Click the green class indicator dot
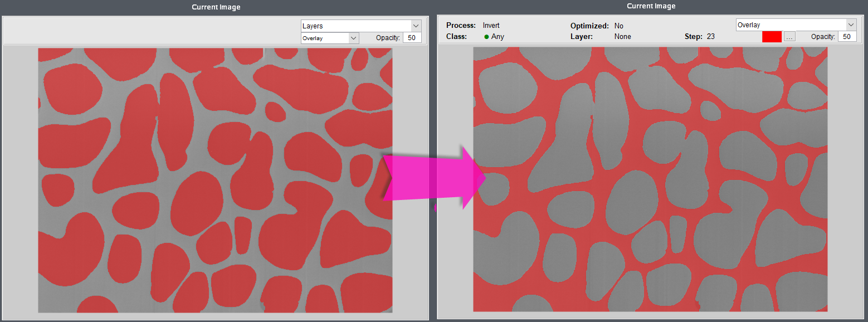The height and width of the screenshot is (322, 868). coord(486,37)
